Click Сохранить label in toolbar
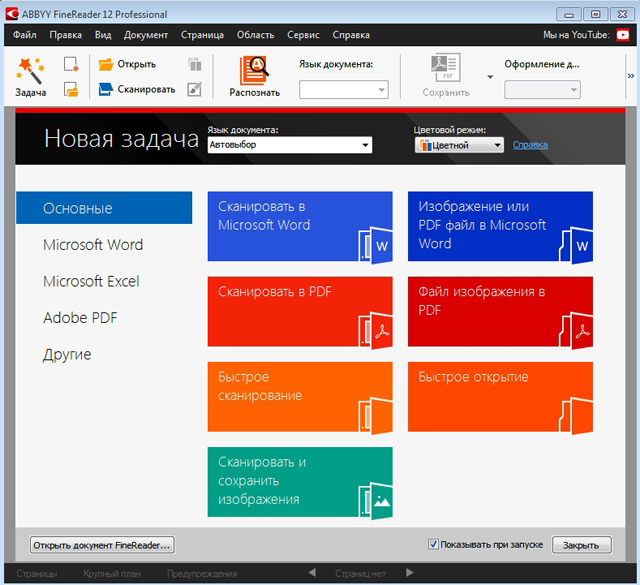Screen dimensions: 640x585 click(446, 93)
